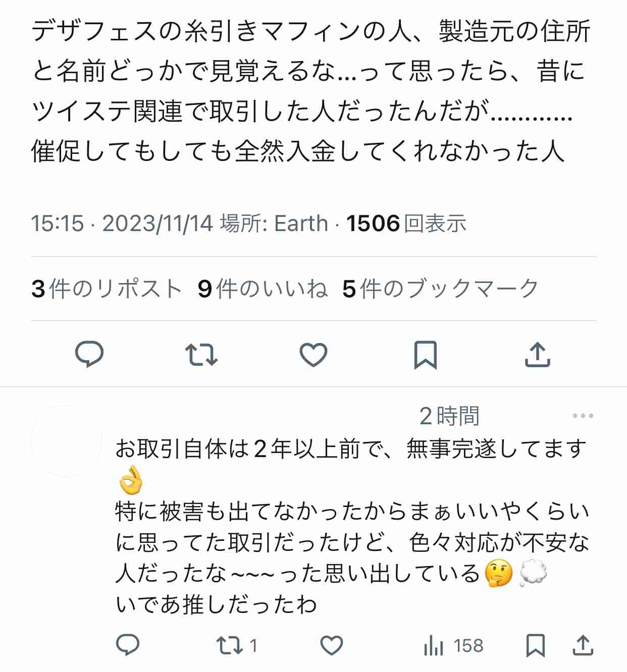This screenshot has height=672, width=627.
Task: Repost the reply showing 1 repost
Action: pyautogui.click(x=237, y=645)
